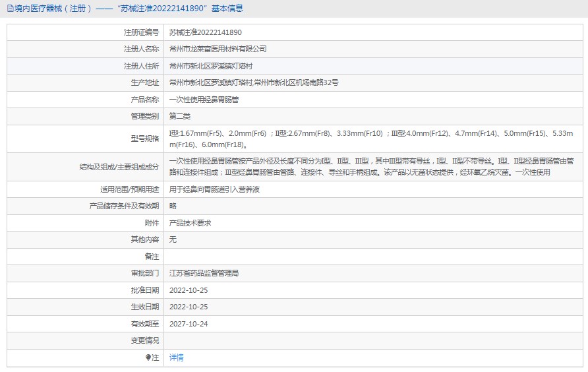Click the lightbulb icon next to 注
This screenshot has height=372, width=588.
tap(148, 357)
